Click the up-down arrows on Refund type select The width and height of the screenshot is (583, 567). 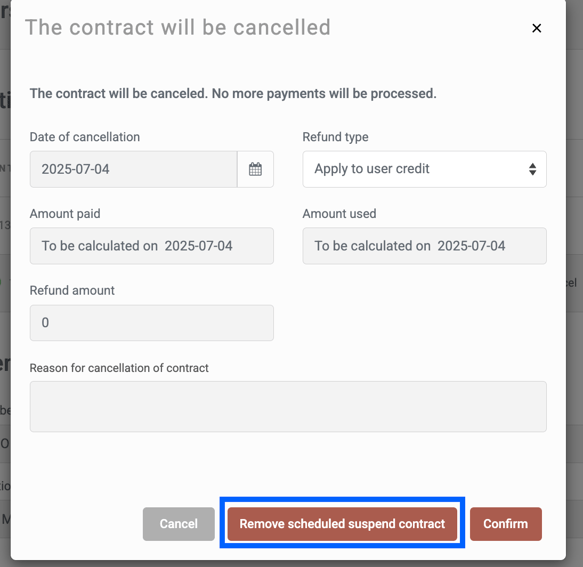(x=532, y=169)
